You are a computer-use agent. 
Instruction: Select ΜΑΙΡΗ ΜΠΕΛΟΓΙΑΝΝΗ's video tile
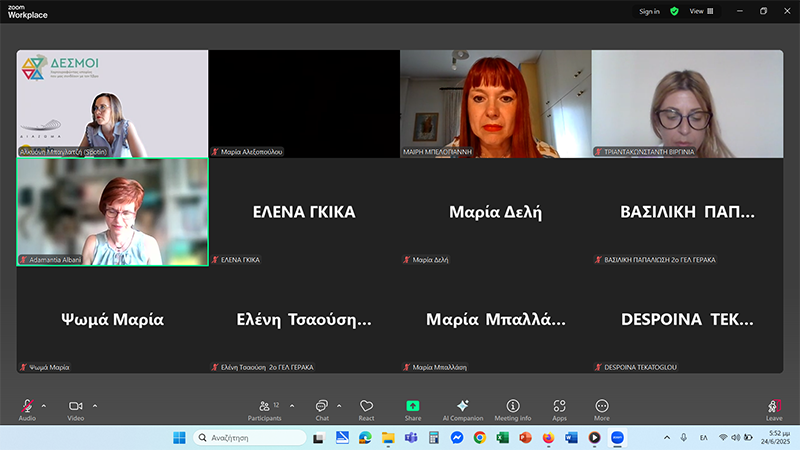(x=495, y=103)
